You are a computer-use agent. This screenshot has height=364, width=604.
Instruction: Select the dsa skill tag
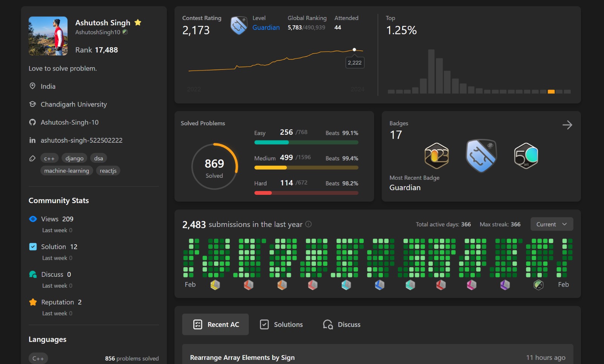point(99,158)
